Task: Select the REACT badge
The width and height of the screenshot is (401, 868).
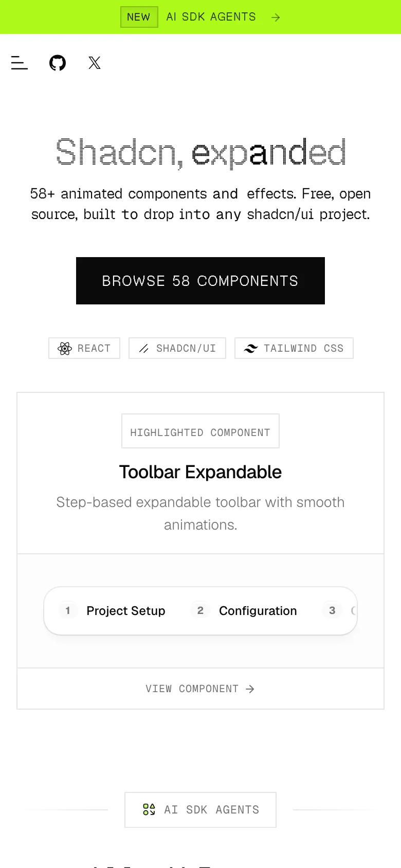Action: tap(84, 348)
